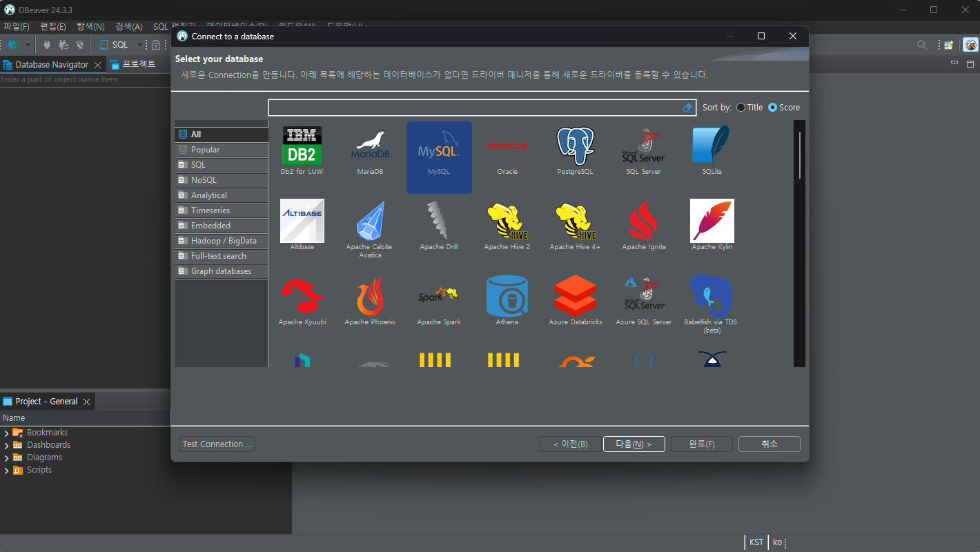Filter by SQL category
The height and width of the screenshot is (552, 980).
click(221, 165)
